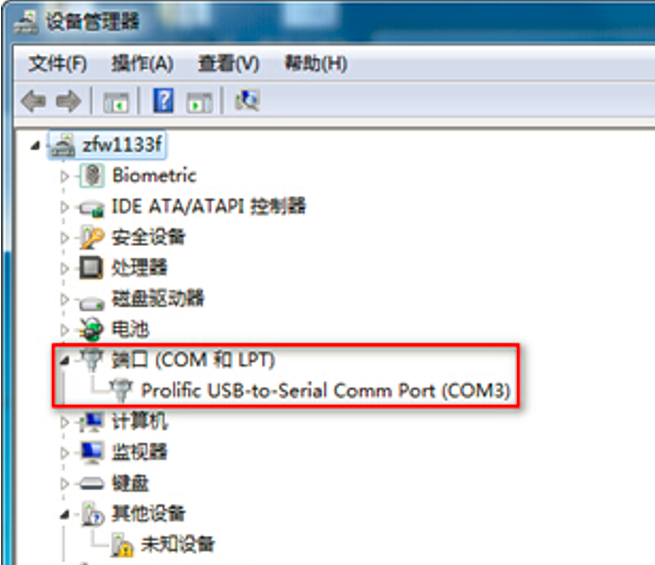Expand the 处理器 node

click(64, 269)
